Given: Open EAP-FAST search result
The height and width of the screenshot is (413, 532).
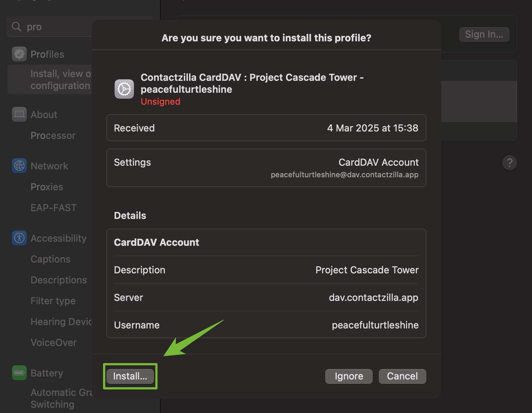Looking at the screenshot, I should (x=54, y=208).
